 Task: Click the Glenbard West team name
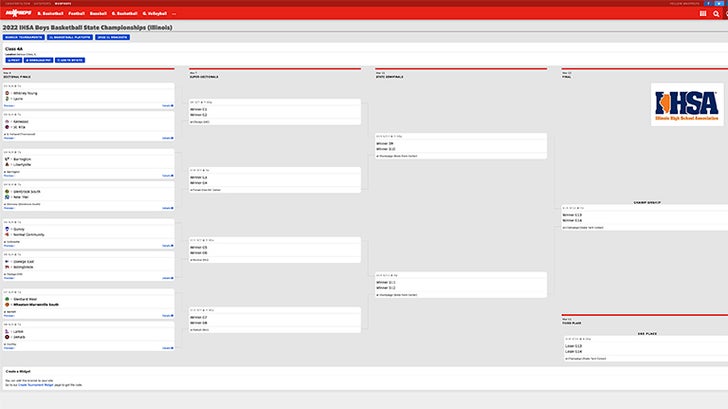(x=25, y=299)
